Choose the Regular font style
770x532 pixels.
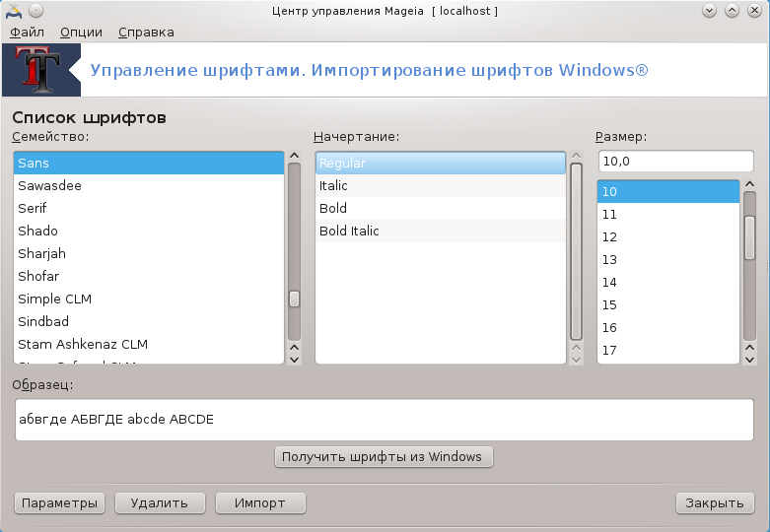441,163
